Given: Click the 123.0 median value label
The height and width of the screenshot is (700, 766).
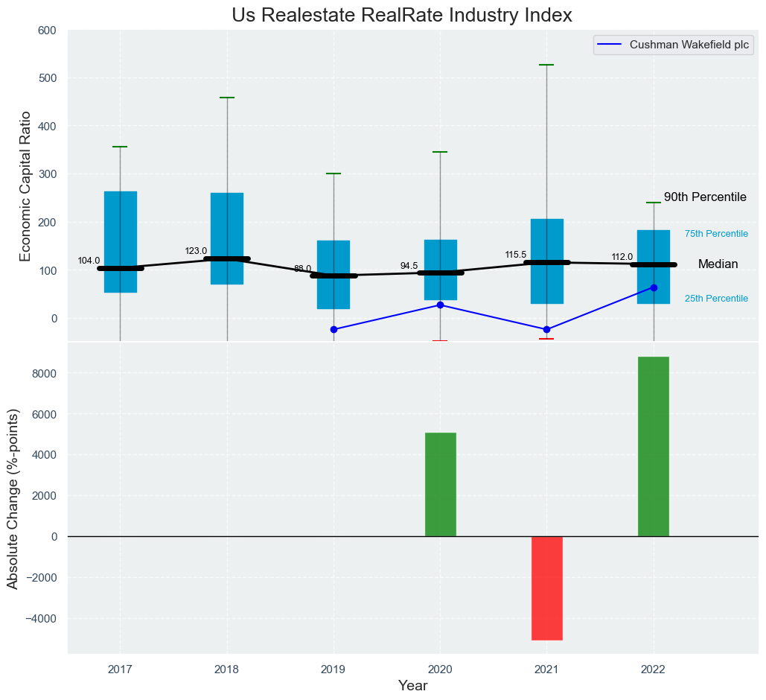Looking at the screenshot, I should coord(196,251).
